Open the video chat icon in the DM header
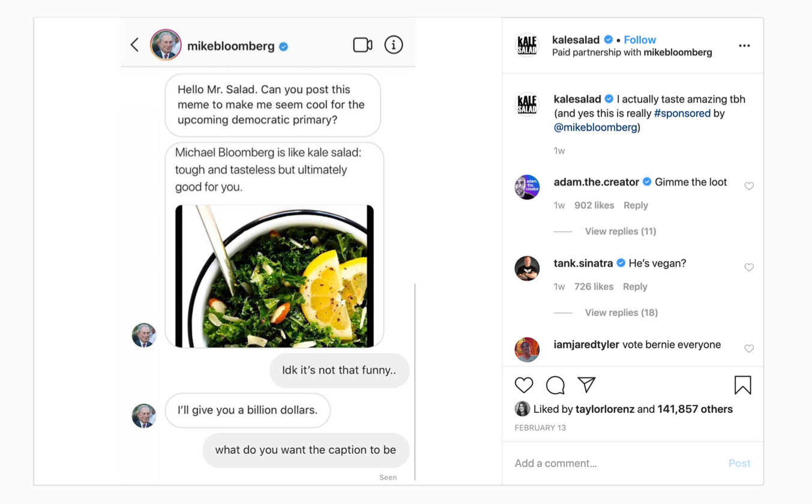The height and width of the screenshot is (504, 812). [362, 44]
